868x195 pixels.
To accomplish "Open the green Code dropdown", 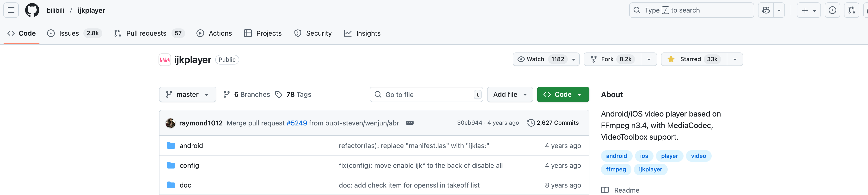I will pyautogui.click(x=563, y=94).
